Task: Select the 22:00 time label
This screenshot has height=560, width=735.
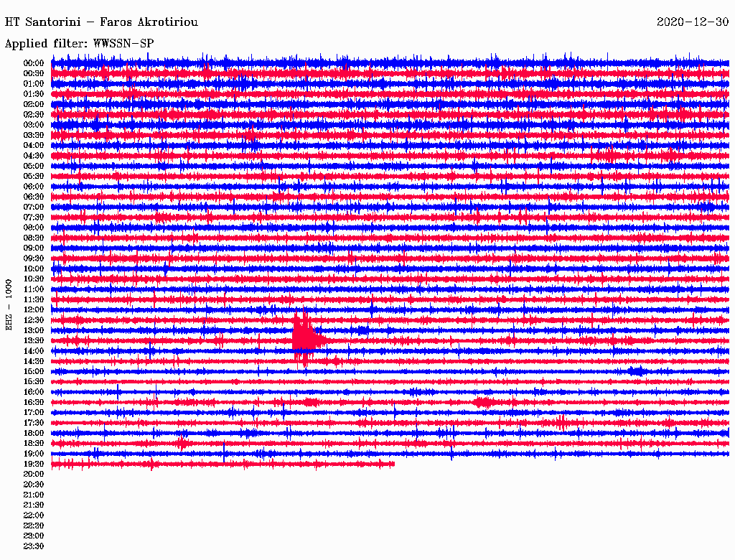Action: point(33,515)
